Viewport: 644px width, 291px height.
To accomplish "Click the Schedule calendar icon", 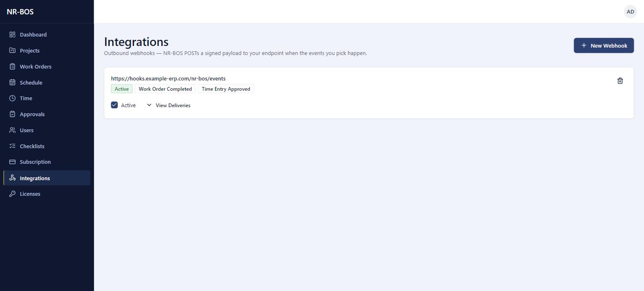I will coord(12,82).
